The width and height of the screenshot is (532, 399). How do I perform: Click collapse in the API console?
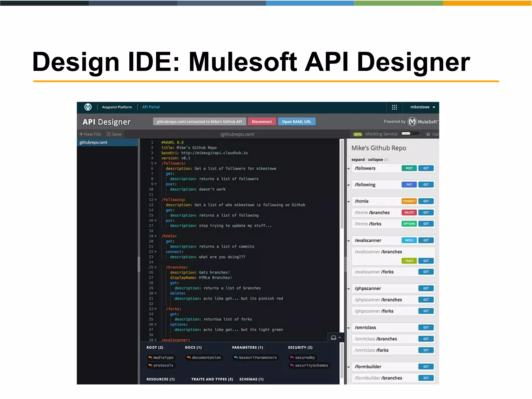[x=375, y=159]
